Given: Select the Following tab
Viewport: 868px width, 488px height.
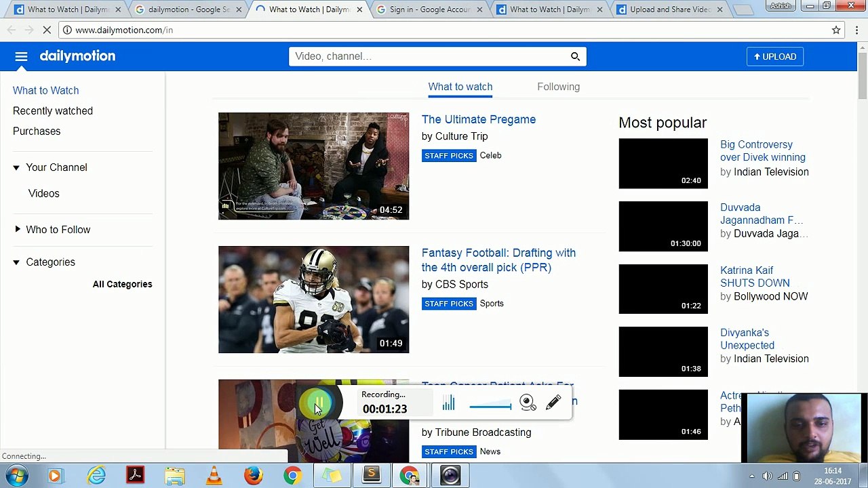Looking at the screenshot, I should coord(558,87).
